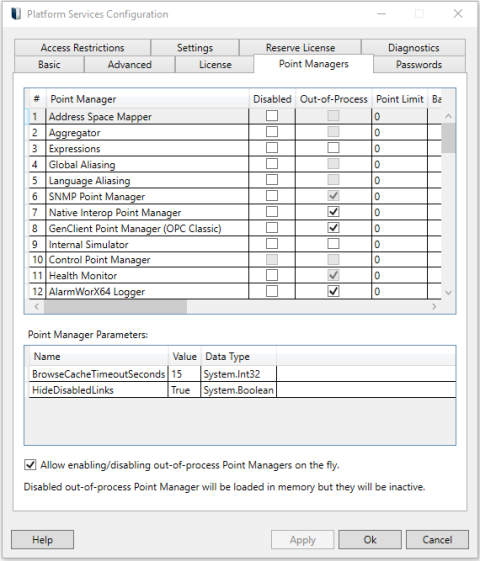Click the Ok button
This screenshot has height=561, width=480.
(x=370, y=540)
